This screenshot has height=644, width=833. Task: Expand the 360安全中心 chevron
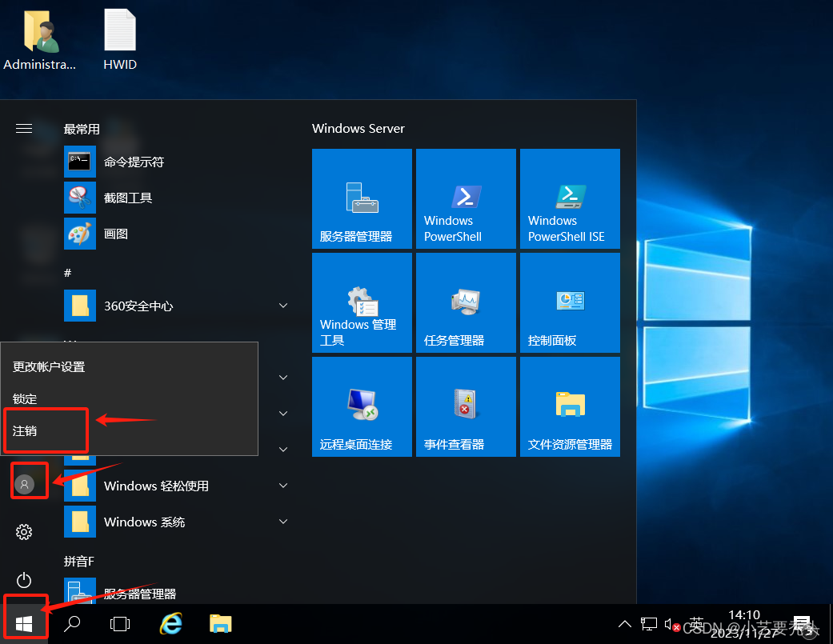pyautogui.click(x=283, y=306)
